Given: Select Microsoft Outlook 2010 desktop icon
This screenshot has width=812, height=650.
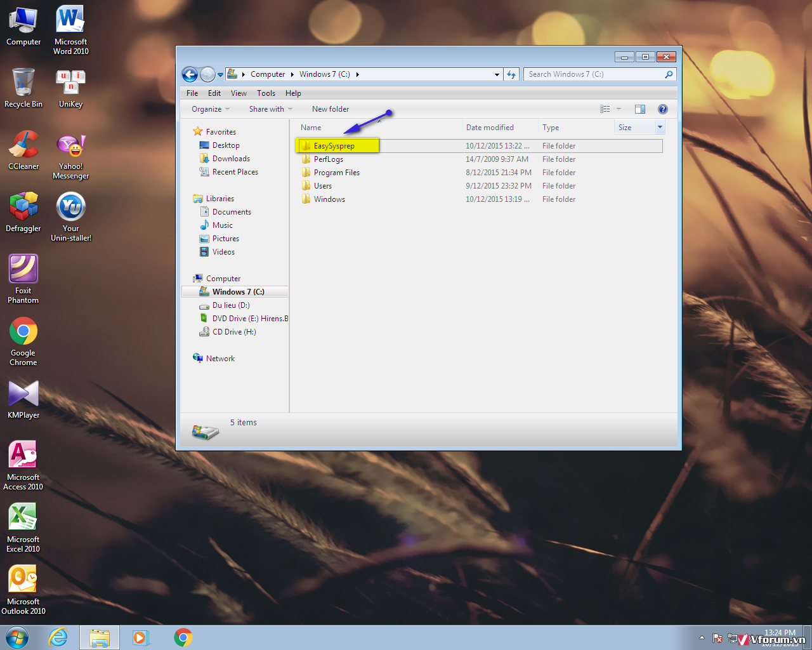Looking at the screenshot, I should click(23, 590).
